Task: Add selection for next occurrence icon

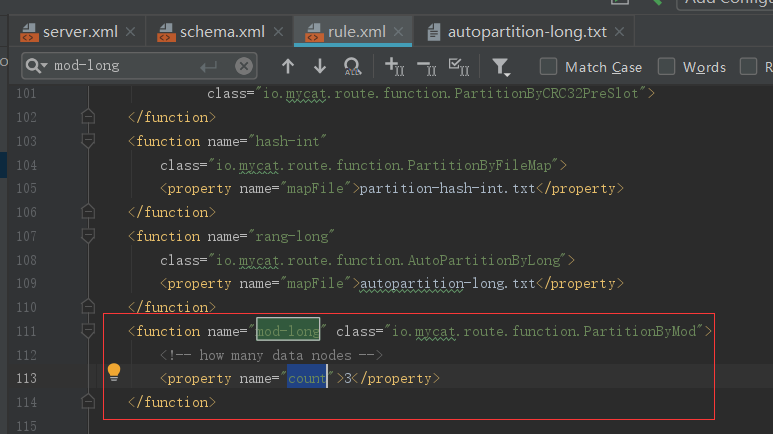Action: 393,67
